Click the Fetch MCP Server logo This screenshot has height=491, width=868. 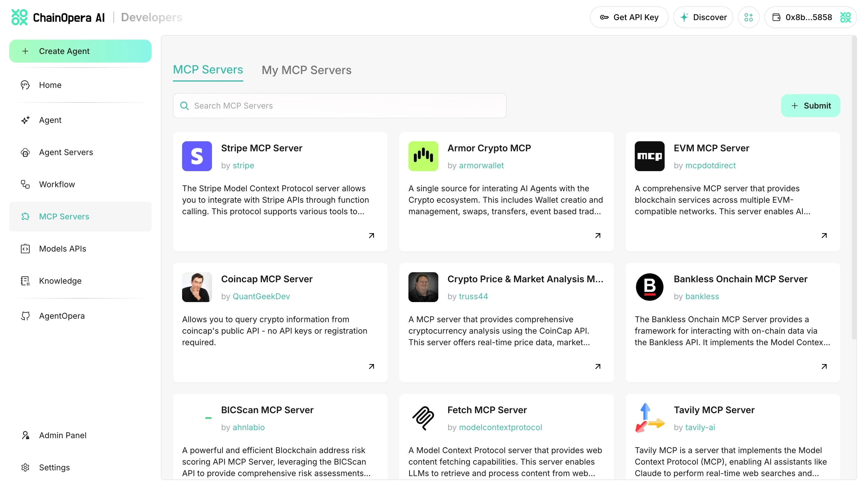pyautogui.click(x=423, y=418)
